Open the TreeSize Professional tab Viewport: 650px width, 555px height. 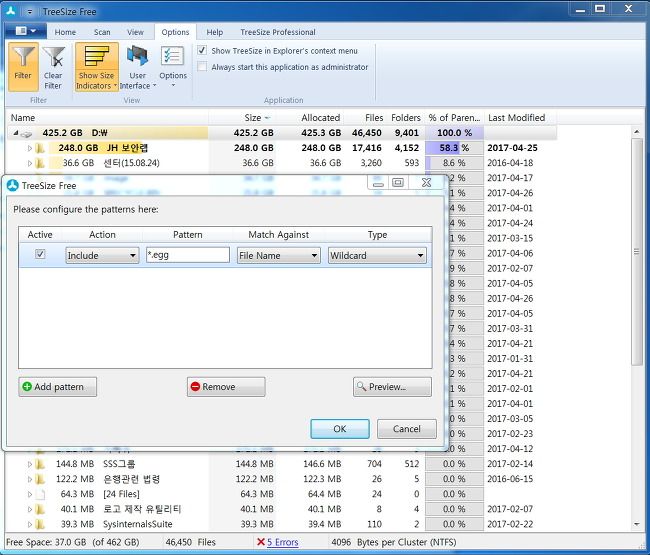point(278,32)
